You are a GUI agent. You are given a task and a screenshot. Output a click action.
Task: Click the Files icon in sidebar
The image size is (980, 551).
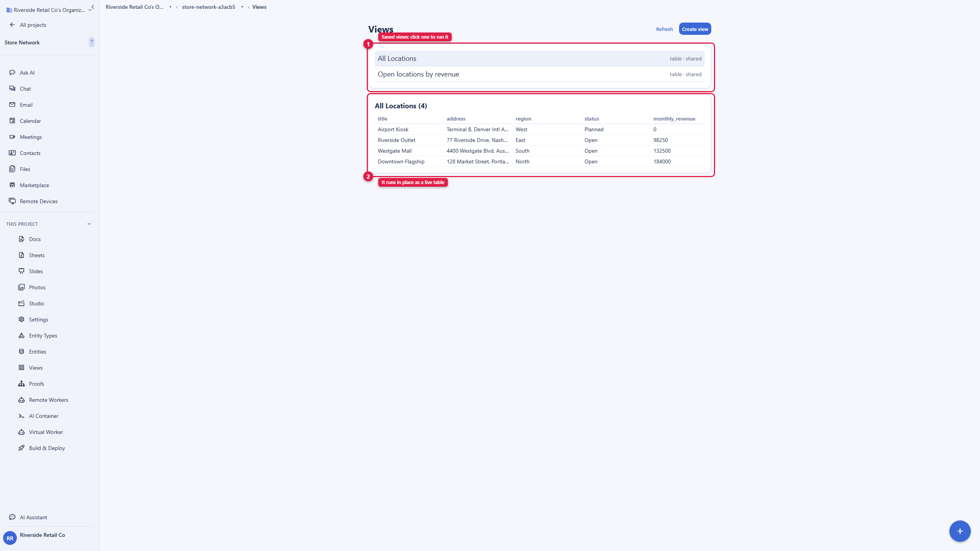point(12,169)
